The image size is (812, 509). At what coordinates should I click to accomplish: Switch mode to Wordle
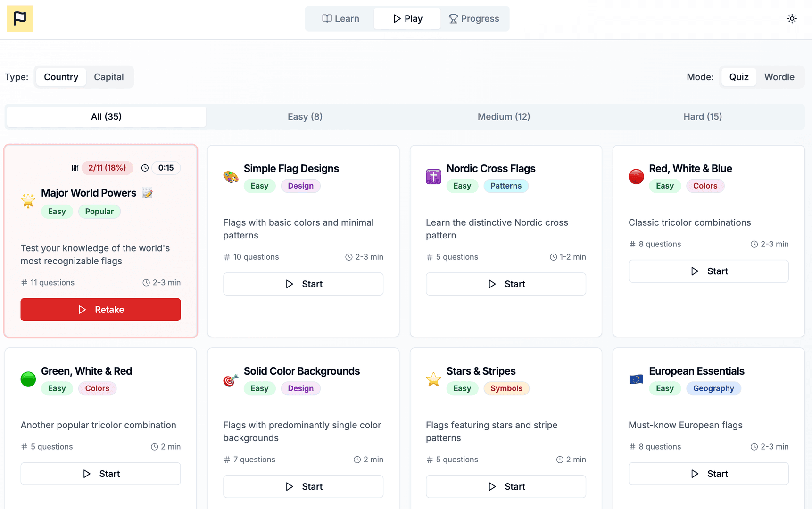(x=779, y=77)
